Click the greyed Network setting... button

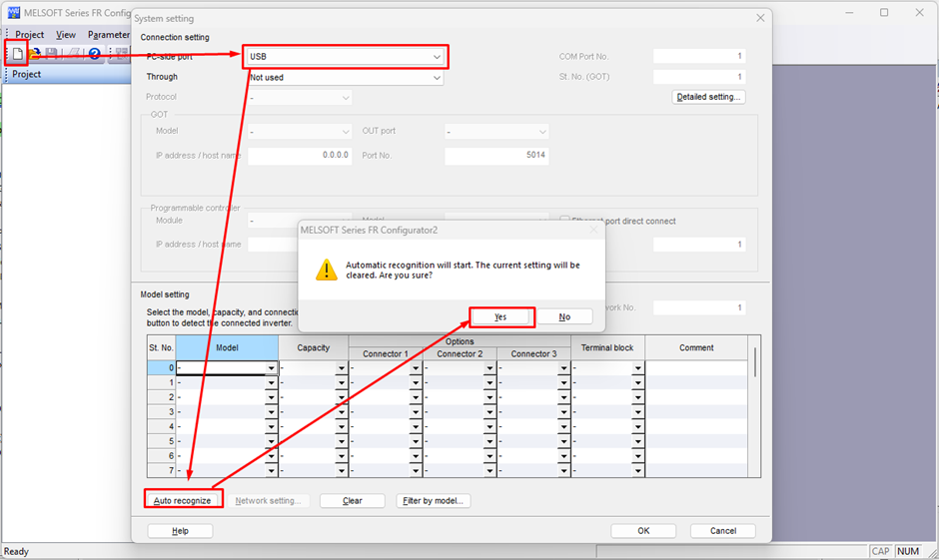[269, 500]
